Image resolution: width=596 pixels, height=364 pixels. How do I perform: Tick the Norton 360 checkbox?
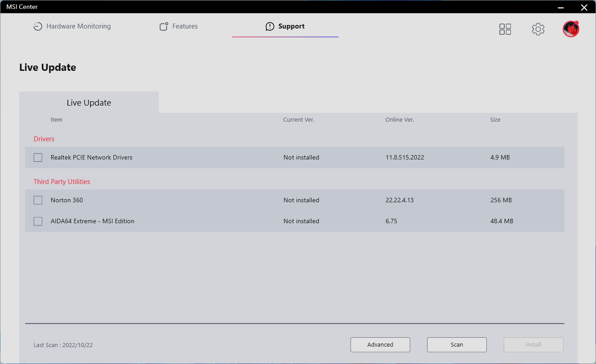38,200
